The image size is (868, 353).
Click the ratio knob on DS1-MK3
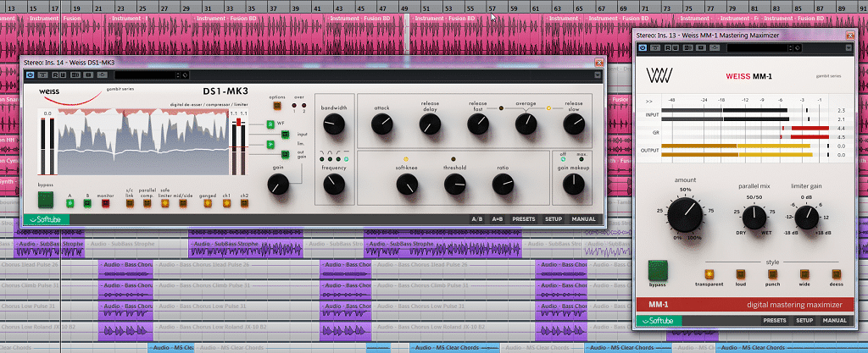point(504,184)
